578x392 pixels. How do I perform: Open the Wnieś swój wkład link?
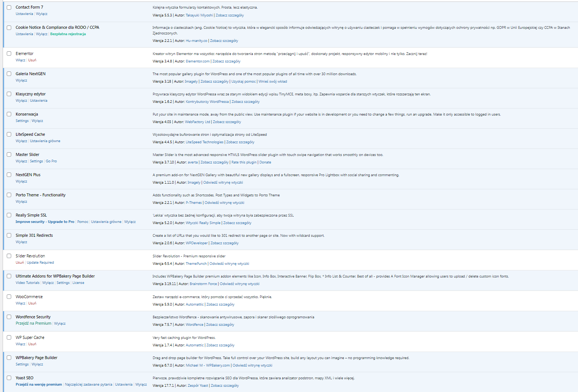point(273,82)
